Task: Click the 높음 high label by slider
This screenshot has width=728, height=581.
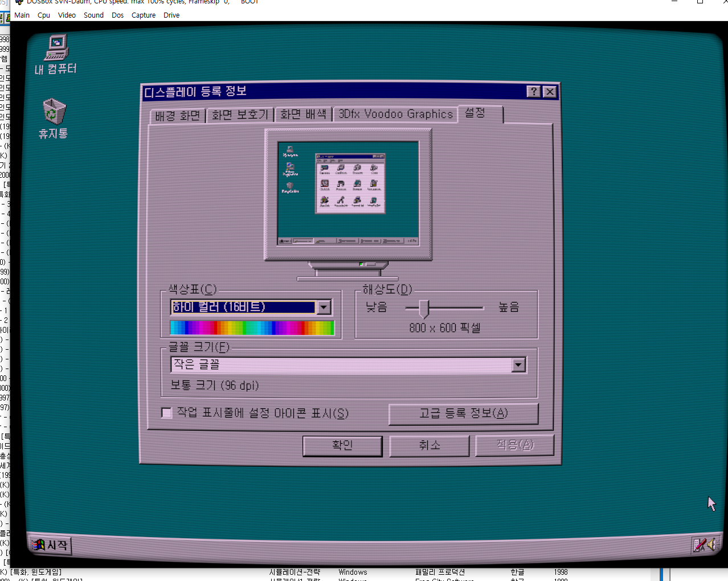Action: point(509,308)
